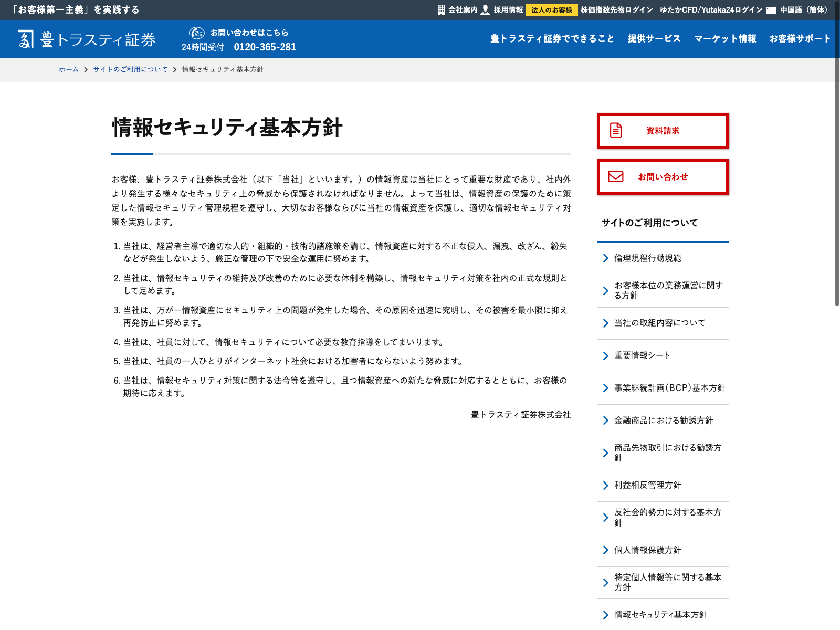Image resolution: width=840 pixels, height=630 pixels.
Task: Open 株価指数先物ログイン link
Action: point(616,10)
